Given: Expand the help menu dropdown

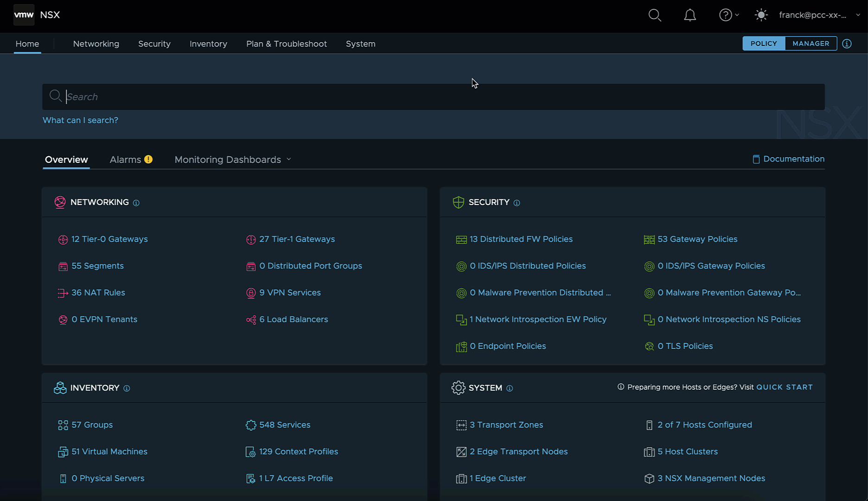Looking at the screenshot, I should pyautogui.click(x=729, y=15).
